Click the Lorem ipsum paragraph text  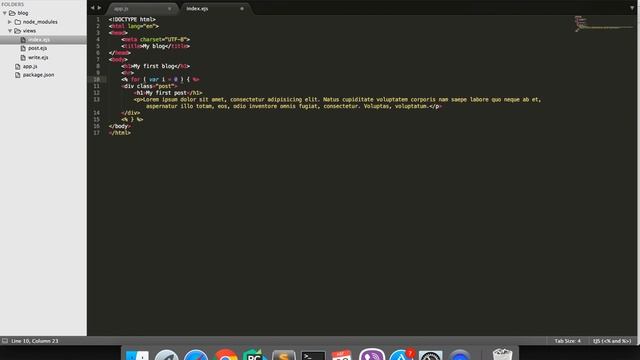[337, 103]
